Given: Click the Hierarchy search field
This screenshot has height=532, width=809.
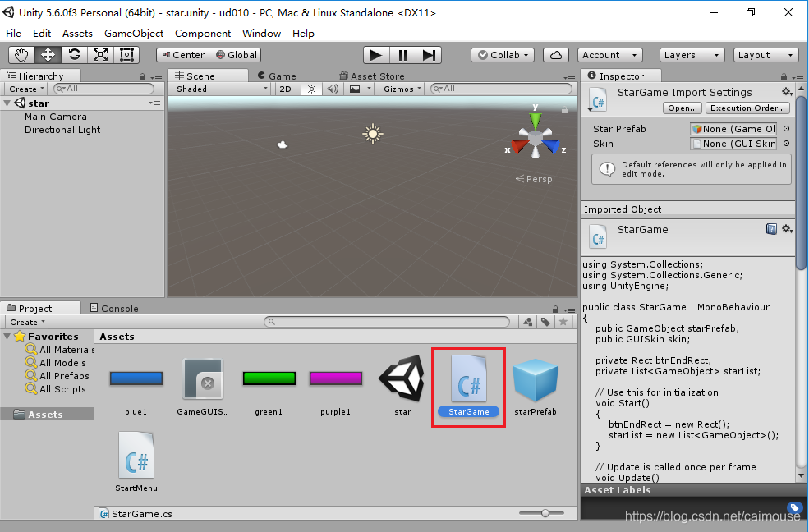Looking at the screenshot, I should [x=103, y=89].
